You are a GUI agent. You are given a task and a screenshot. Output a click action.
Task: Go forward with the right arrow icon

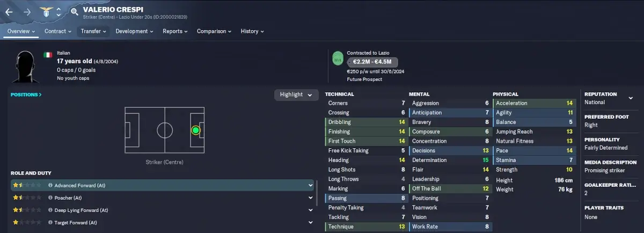[27, 12]
